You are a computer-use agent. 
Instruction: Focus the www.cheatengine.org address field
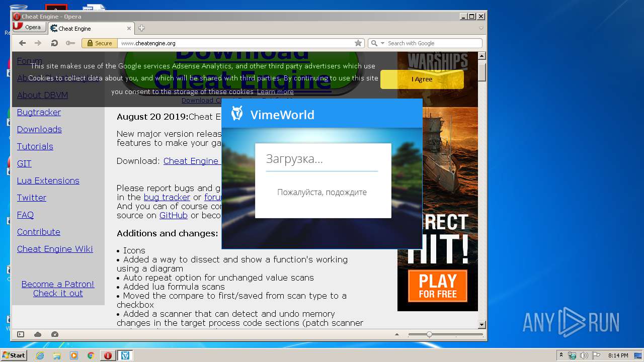pyautogui.click(x=236, y=43)
